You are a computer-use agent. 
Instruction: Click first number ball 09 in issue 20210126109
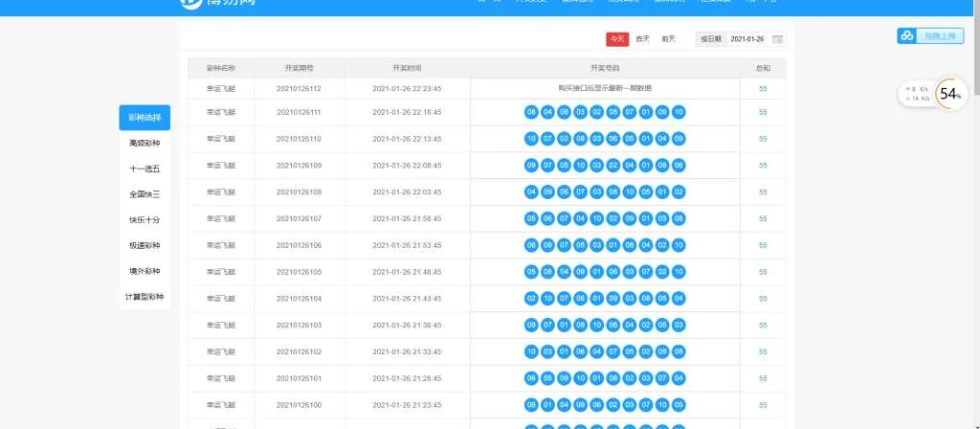pos(531,166)
